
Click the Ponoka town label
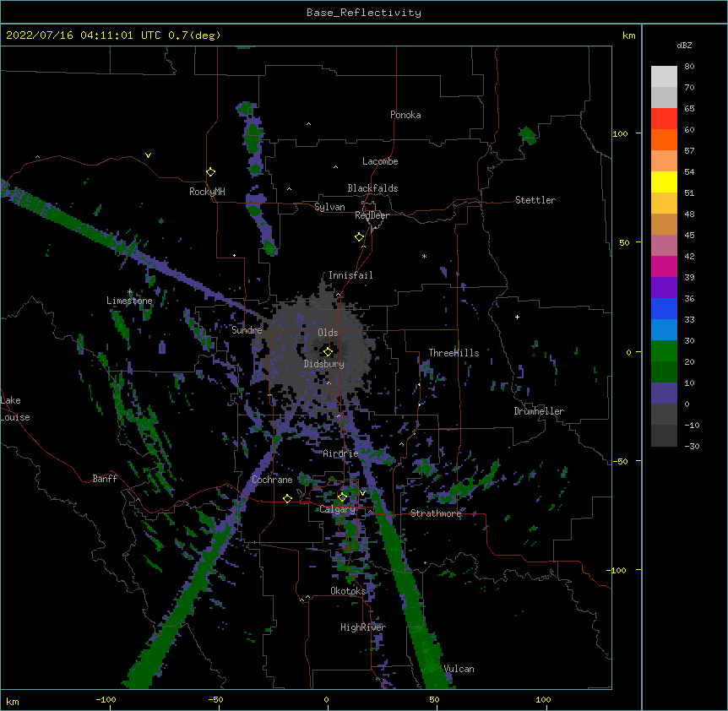tap(405, 115)
